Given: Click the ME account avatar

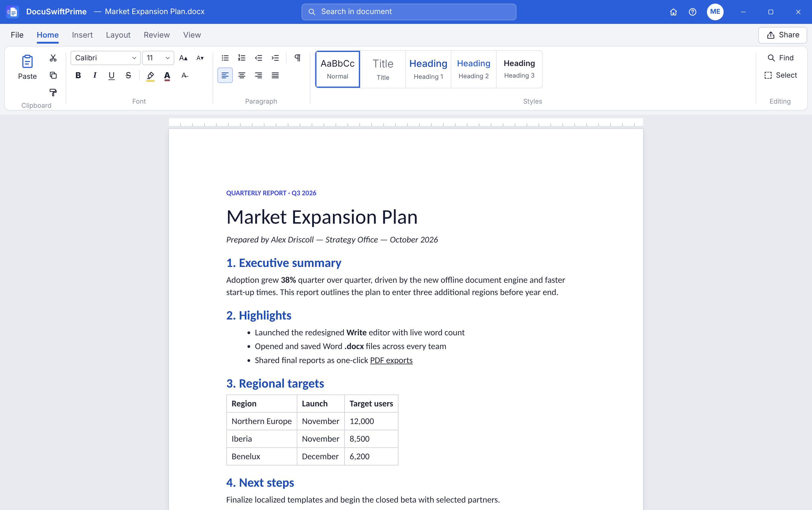Looking at the screenshot, I should [715, 12].
